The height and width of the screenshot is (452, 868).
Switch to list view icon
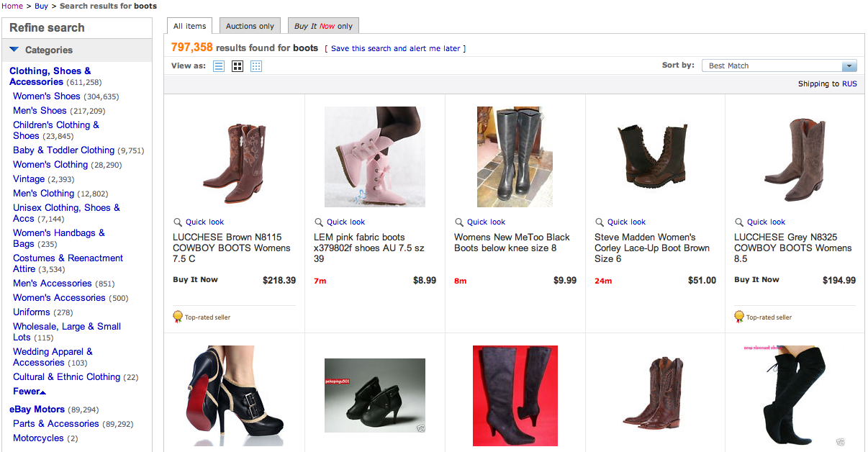tap(219, 66)
